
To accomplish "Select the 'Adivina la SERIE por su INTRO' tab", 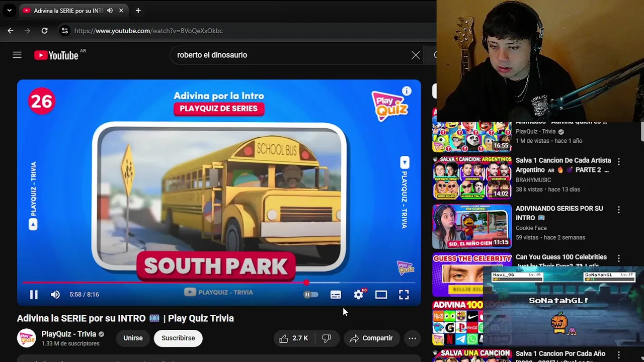I will 68,11.
